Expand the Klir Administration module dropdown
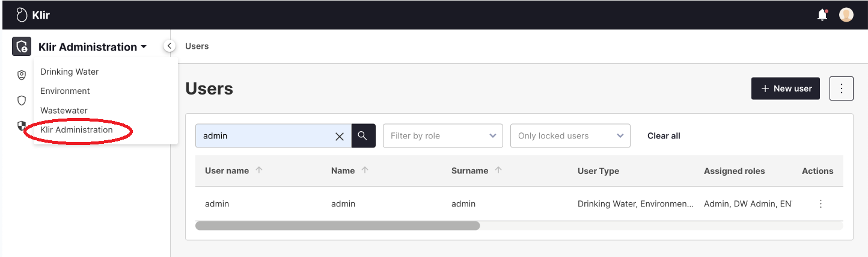The width and height of the screenshot is (868, 257). (x=93, y=47)
